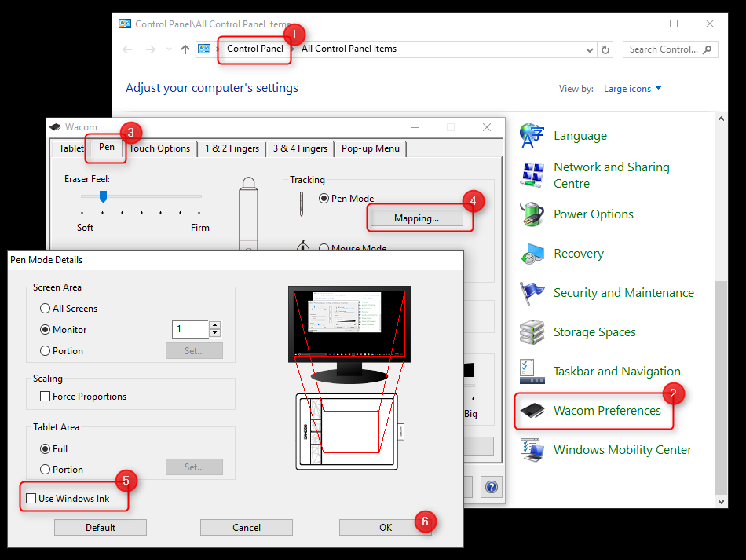The image size is (746, 560).
Task: Open the Wacom Preferences tablet icon
Action: (532, 411)
